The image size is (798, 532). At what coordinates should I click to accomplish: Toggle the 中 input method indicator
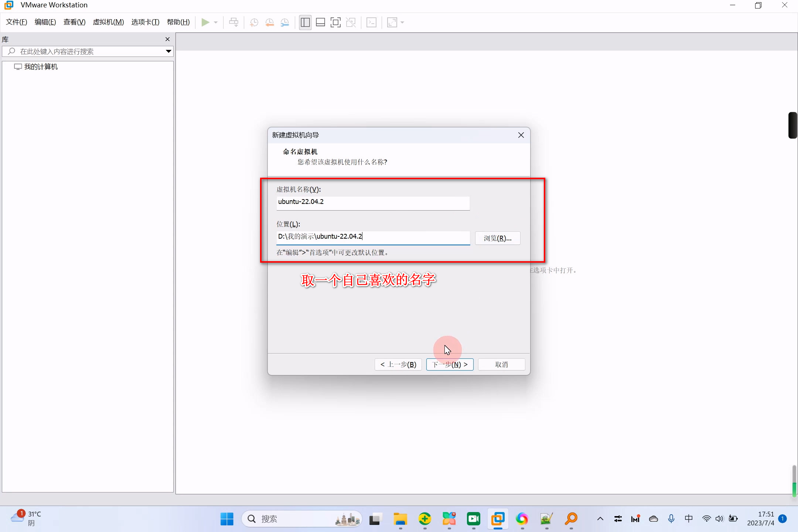(x=689, y=519)
